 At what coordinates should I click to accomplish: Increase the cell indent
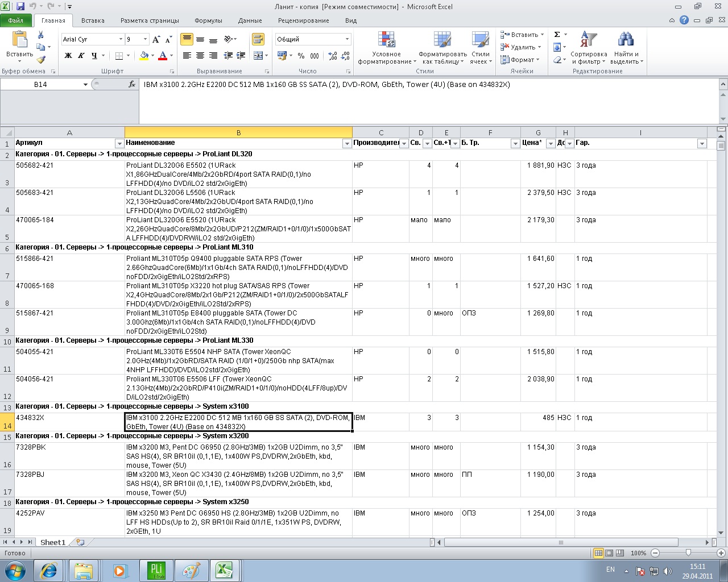click(x=241, y=56)
